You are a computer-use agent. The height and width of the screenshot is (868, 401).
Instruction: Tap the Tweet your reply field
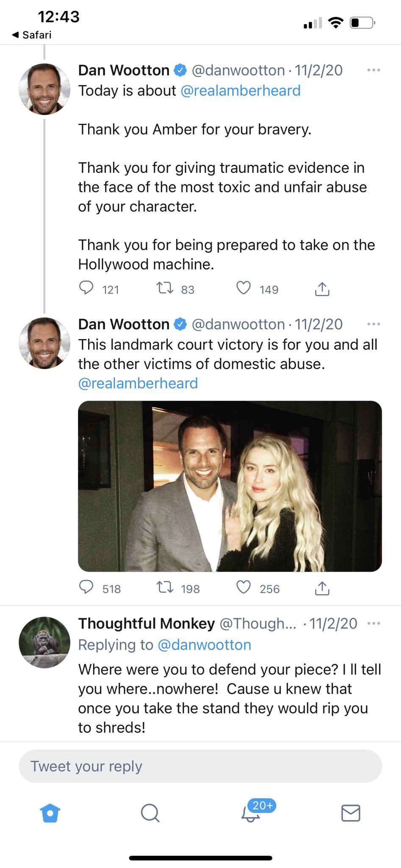coord(200,766)
